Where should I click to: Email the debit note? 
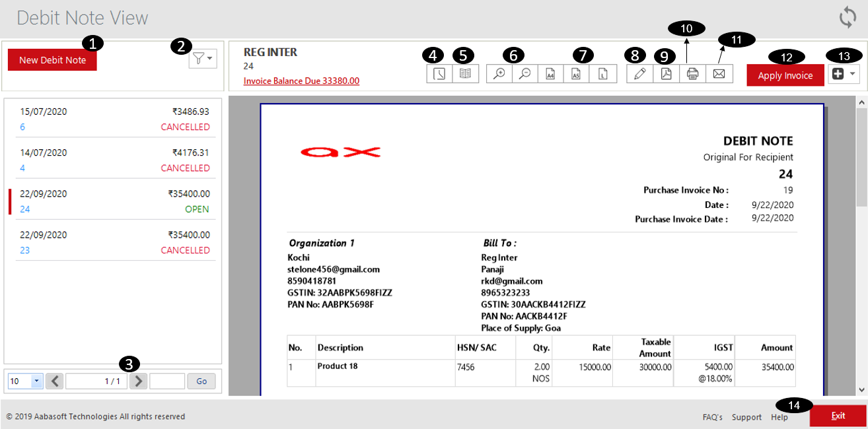(x=719, y=73)
